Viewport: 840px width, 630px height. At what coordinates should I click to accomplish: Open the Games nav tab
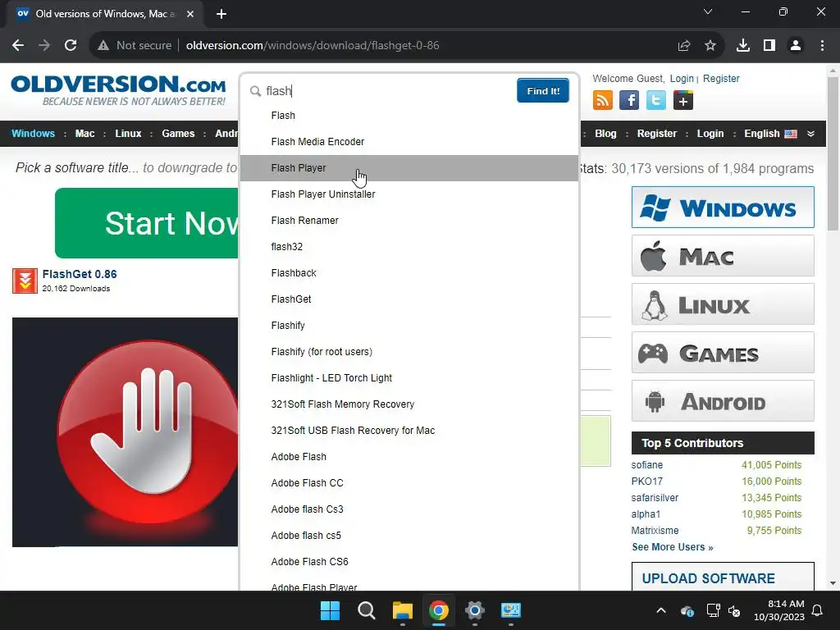(178, 134)
